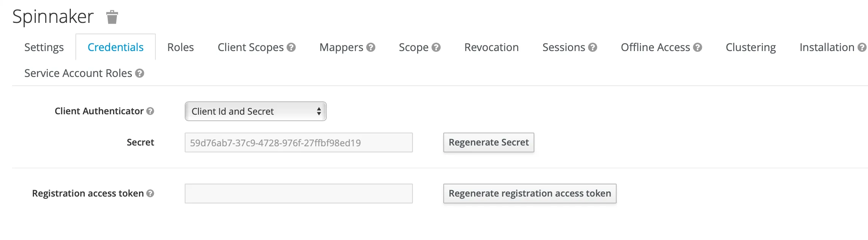Click help icon next to Mappers tab

(371, 47)
